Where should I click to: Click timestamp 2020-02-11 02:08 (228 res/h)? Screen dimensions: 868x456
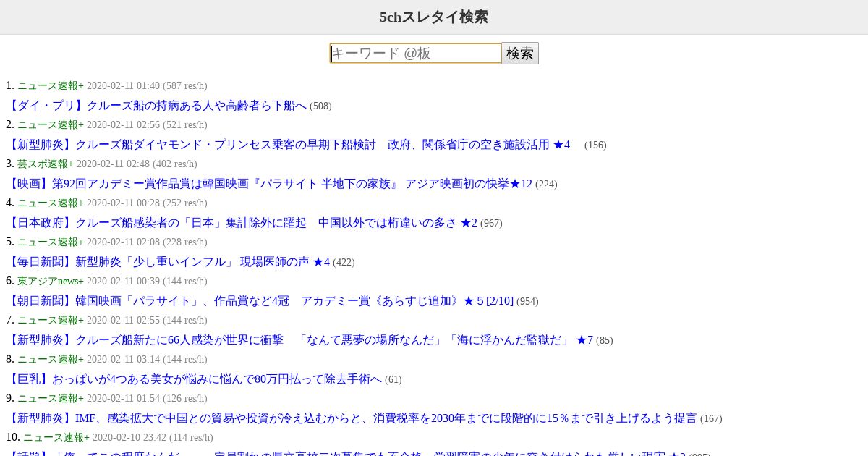(147, 242)
